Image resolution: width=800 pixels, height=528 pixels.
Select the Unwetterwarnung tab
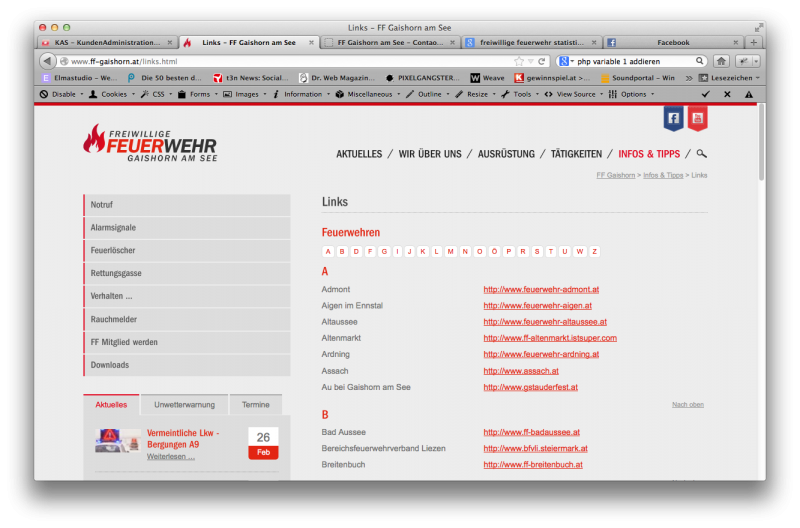(185, 405)
